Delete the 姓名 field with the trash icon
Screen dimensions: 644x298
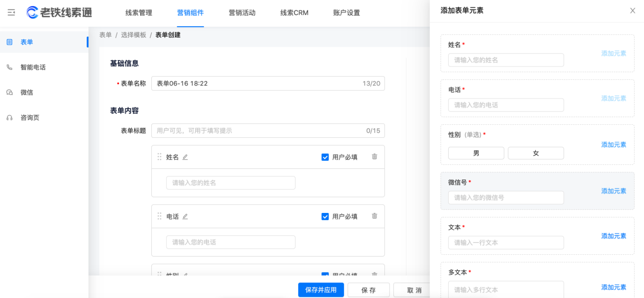(x=374, y=157)
